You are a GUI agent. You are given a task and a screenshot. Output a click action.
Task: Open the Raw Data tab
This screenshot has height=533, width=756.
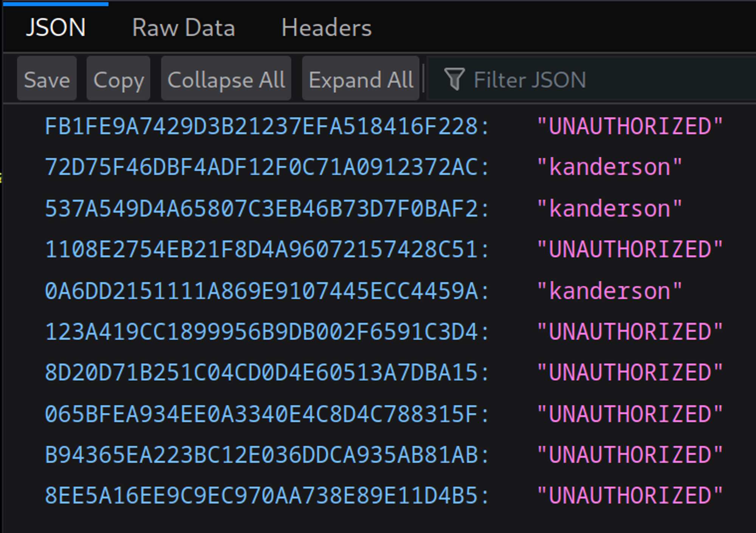pyautogui.click(x=183, y=28)
